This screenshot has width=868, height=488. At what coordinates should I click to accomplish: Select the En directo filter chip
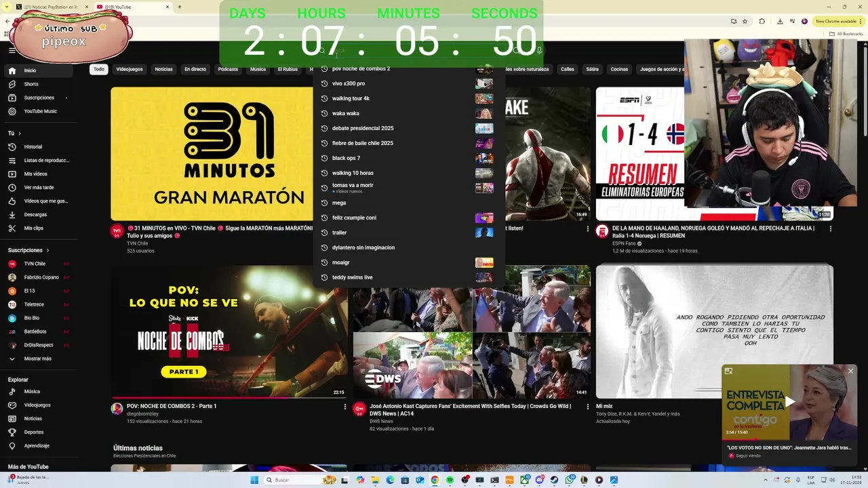pyautogui.click(x=195, y=69)
